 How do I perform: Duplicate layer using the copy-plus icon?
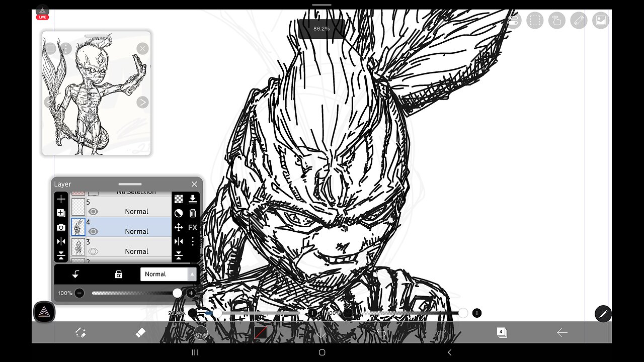(x=61, y=213)
